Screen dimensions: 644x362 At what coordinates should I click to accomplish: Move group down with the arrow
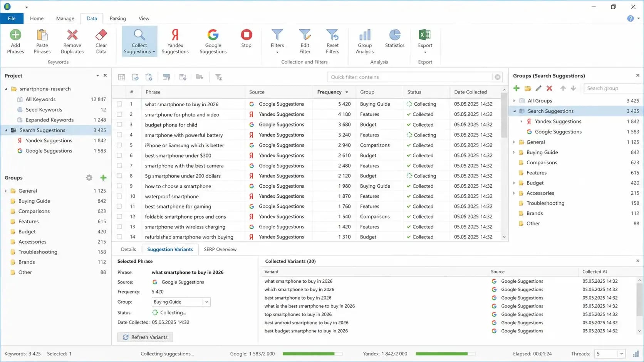coord(574,88)
